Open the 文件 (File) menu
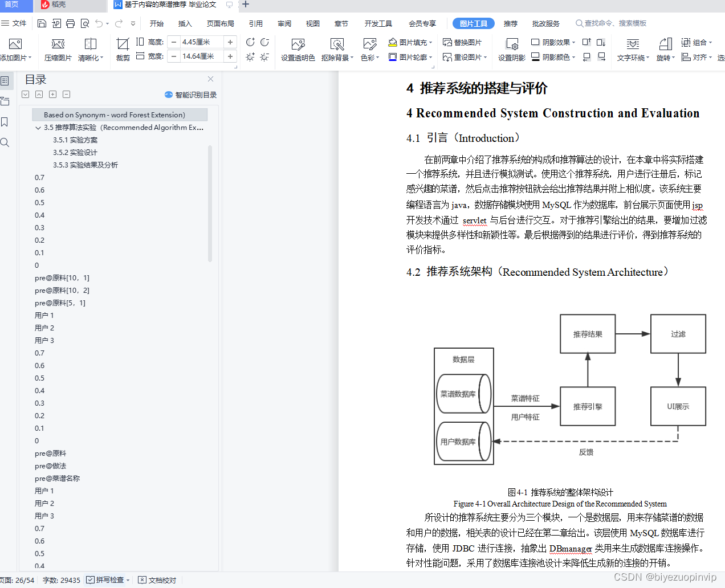 pos(14,23)
